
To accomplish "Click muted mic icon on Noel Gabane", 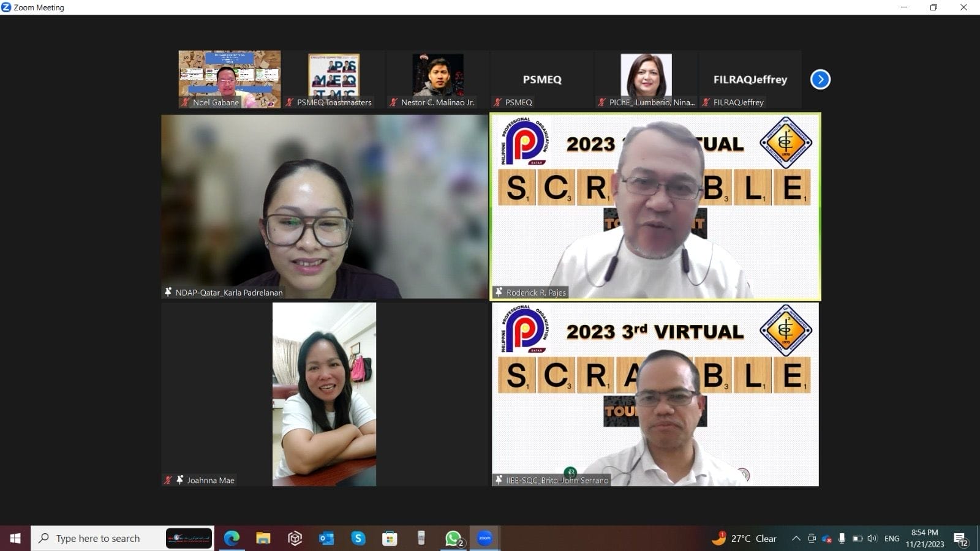I will click(x=185, y=102).
